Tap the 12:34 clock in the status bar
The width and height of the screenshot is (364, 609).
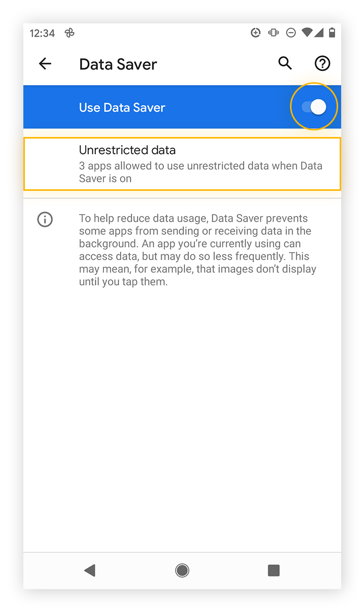(42, 33)
